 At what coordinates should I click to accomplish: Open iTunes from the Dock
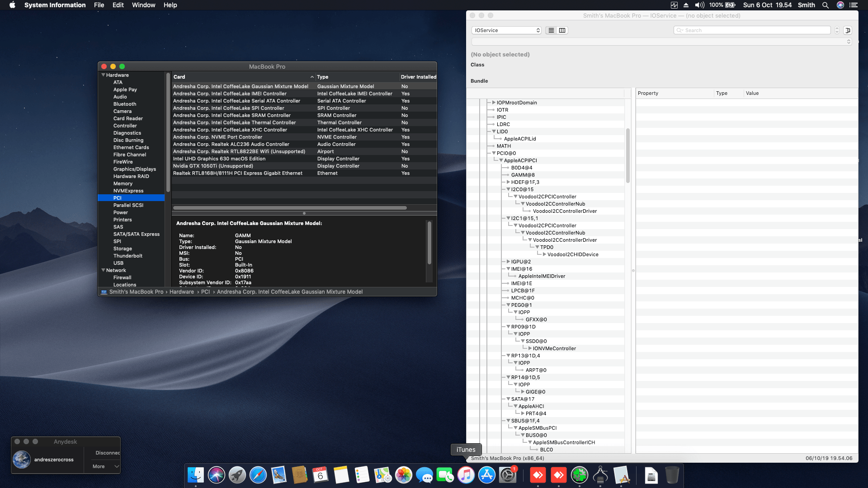pyautogui.click(x=466, y=475)
